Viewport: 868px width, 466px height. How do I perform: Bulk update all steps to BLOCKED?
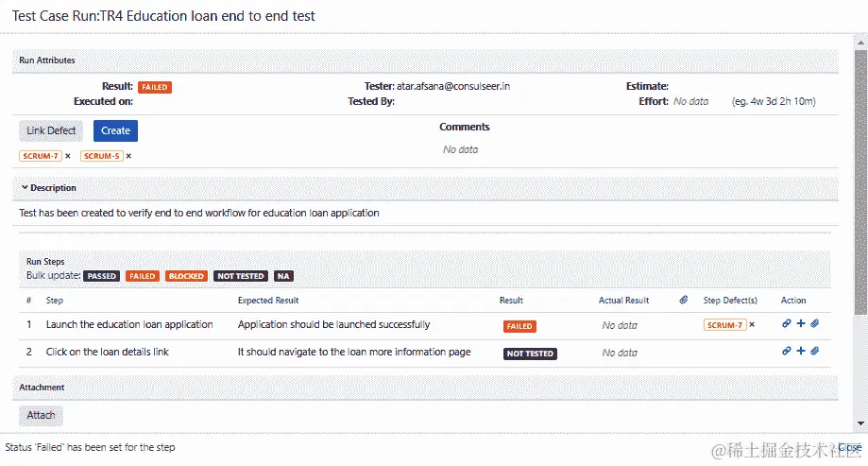[x=186, y=276]
